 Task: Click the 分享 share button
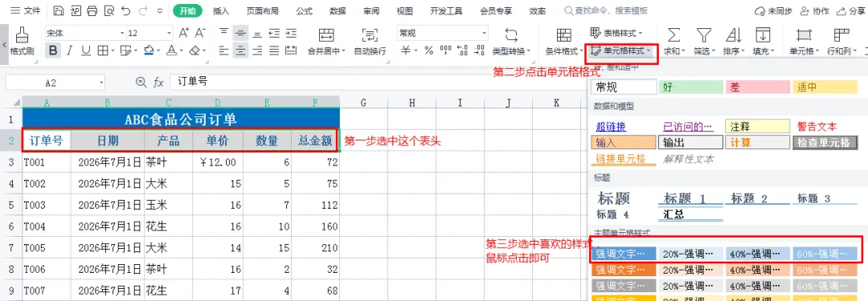click(x=851, y=10)
